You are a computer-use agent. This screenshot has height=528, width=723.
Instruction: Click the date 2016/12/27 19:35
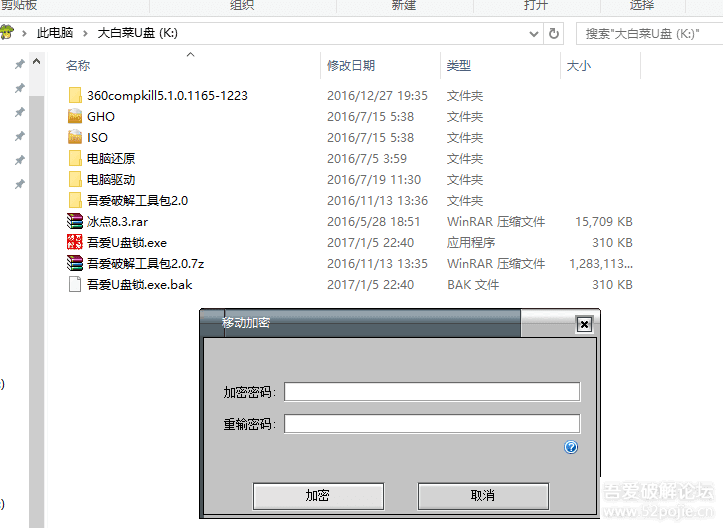[377, 95]
